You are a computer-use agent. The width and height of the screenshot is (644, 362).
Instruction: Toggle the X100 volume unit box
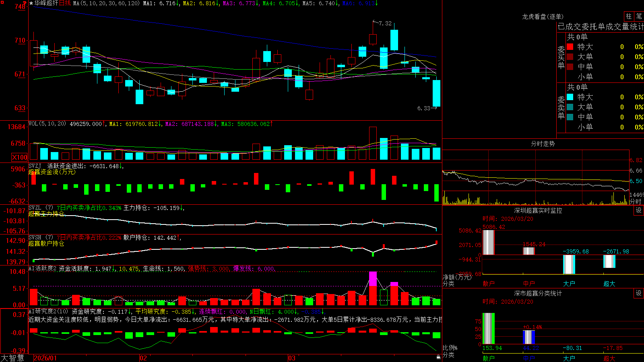19,157
